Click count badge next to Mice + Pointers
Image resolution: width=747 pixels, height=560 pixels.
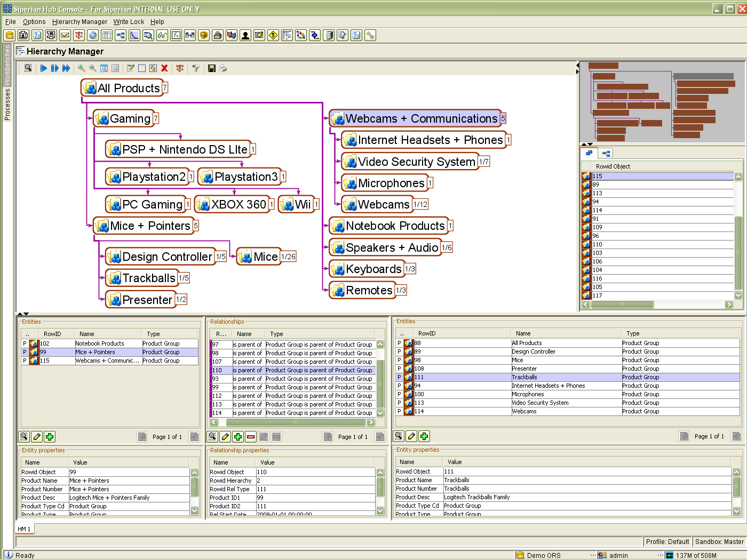(x=196, y=226)
